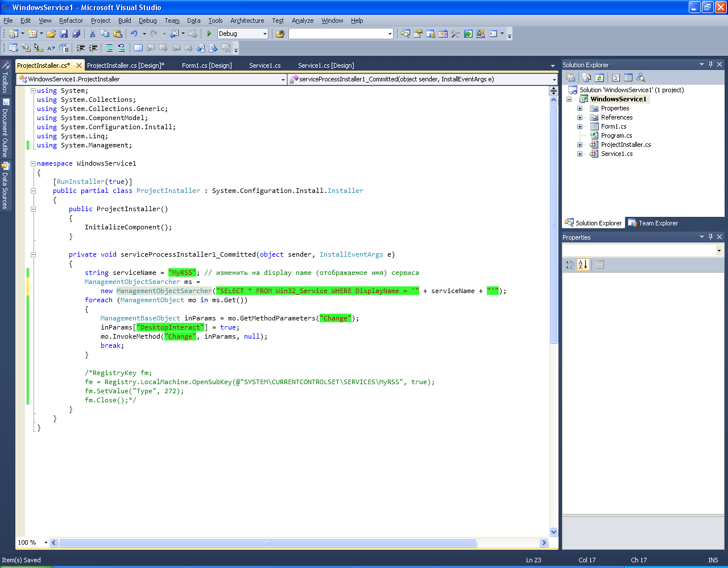Open the 100 % zoom dropdown
This screenshot has height=568, width=728.
coord(45,542)
